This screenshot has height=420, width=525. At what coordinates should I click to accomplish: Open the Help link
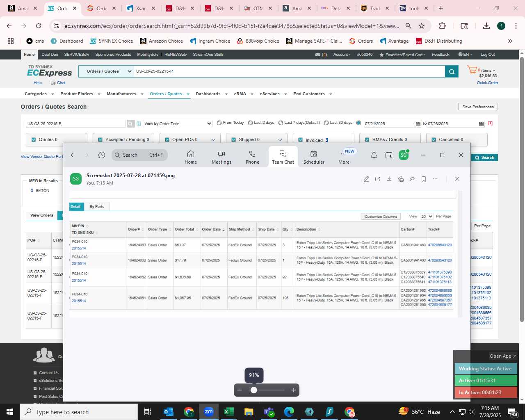[x=38, y=83]
